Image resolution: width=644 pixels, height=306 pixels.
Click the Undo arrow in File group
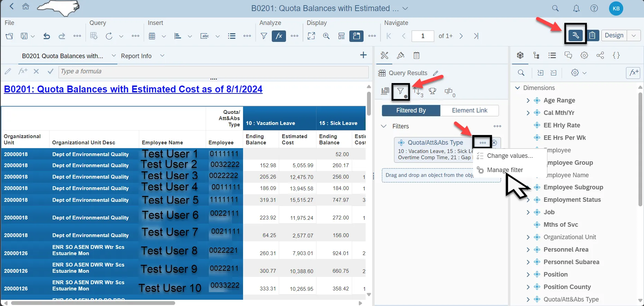[x=47, y=36]
